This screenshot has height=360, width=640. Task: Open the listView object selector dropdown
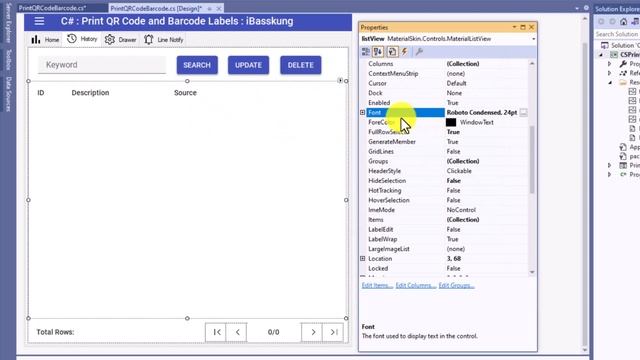click(533, 39)
